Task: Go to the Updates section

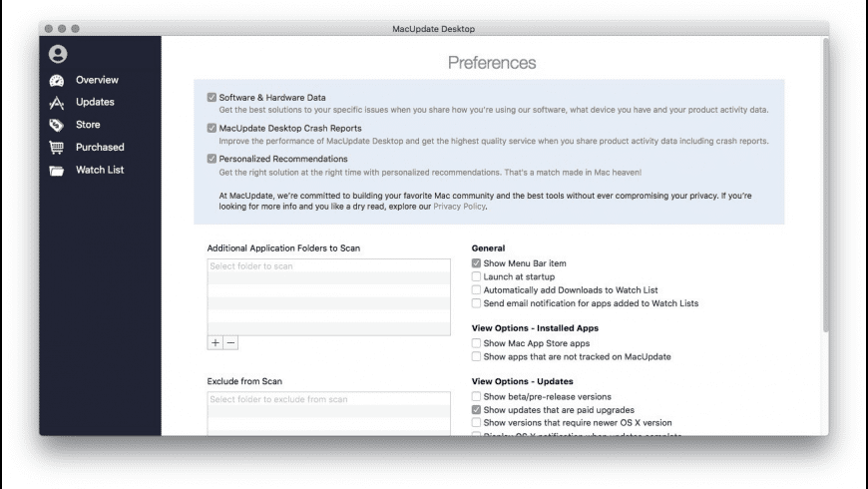Action: [95, 102]
